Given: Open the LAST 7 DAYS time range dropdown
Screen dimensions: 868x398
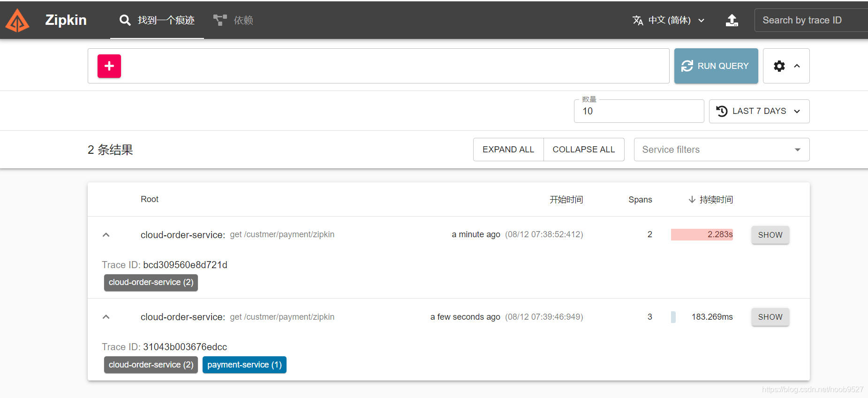Looking at the screenshot, I should [759, 111].
